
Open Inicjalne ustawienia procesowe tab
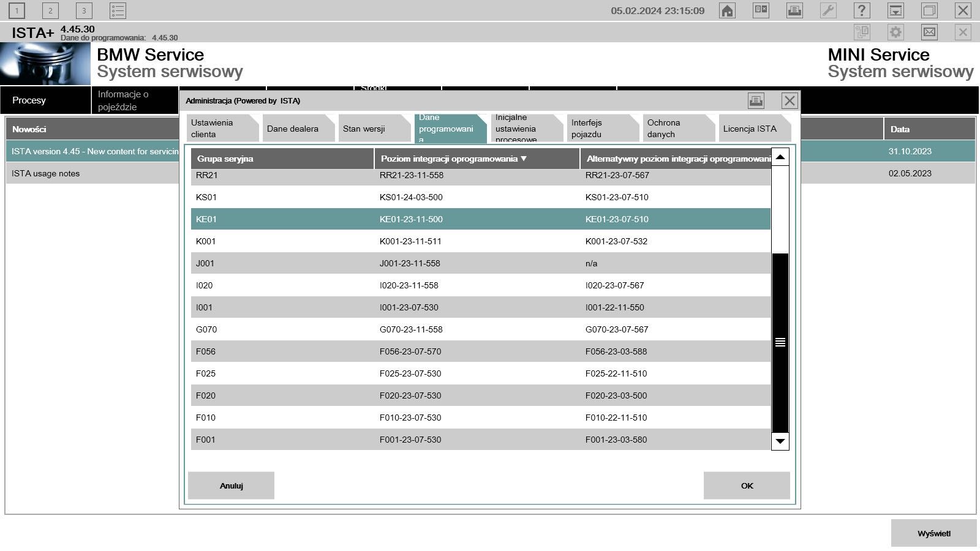[x=527, y=128]
